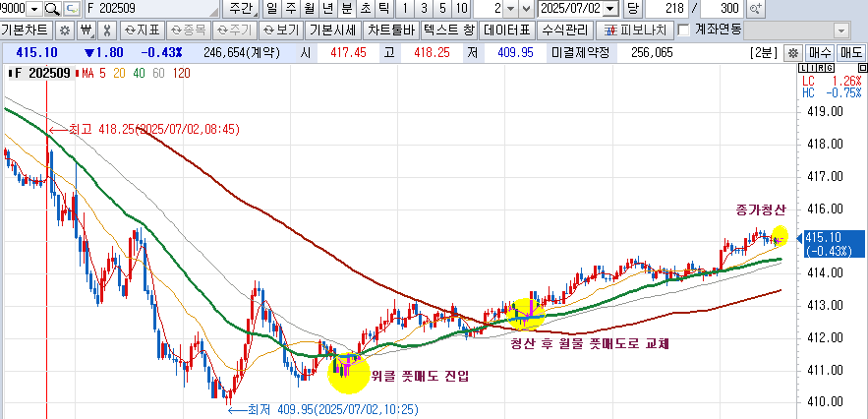Image resolution: width=868 pixels, height=419 pixels.
Task: Click the displayed bar count field 218
Action: click(665, 8)
